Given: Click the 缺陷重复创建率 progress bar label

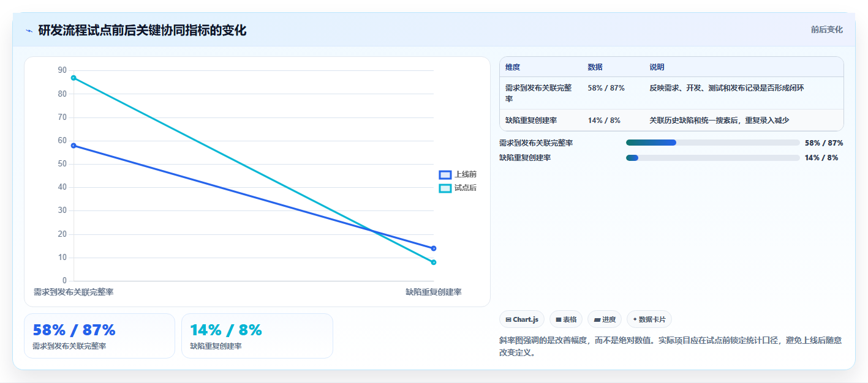Looking at the screenshot, I should pyautogui.click(x=525, y=158).
